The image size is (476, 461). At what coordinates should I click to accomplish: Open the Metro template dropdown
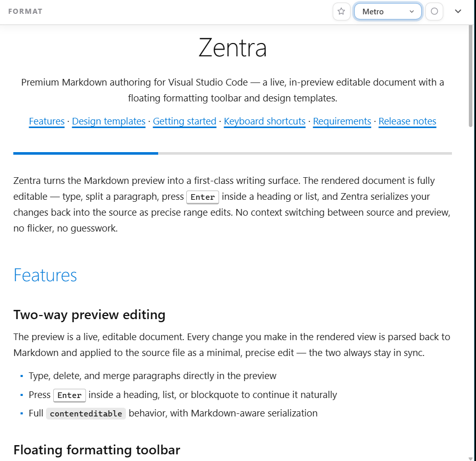tap(387, 12)
